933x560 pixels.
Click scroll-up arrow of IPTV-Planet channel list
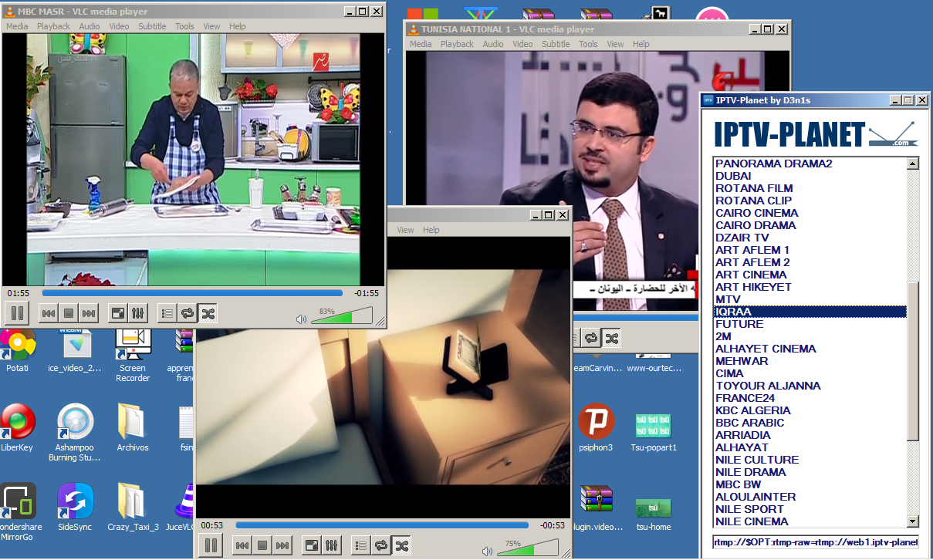point(913,164)
